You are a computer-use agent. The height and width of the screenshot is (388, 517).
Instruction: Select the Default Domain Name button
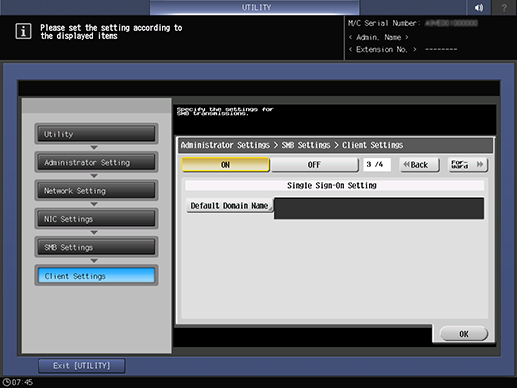pyautogui.click(x=229, y=206)
